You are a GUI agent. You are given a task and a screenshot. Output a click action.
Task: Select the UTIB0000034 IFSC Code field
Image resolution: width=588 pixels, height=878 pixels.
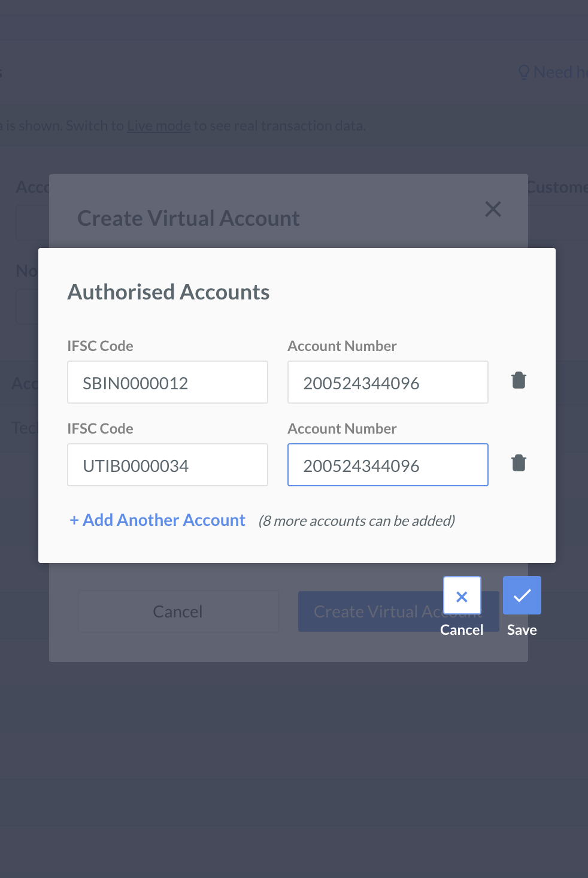click(x=167, y=465)
